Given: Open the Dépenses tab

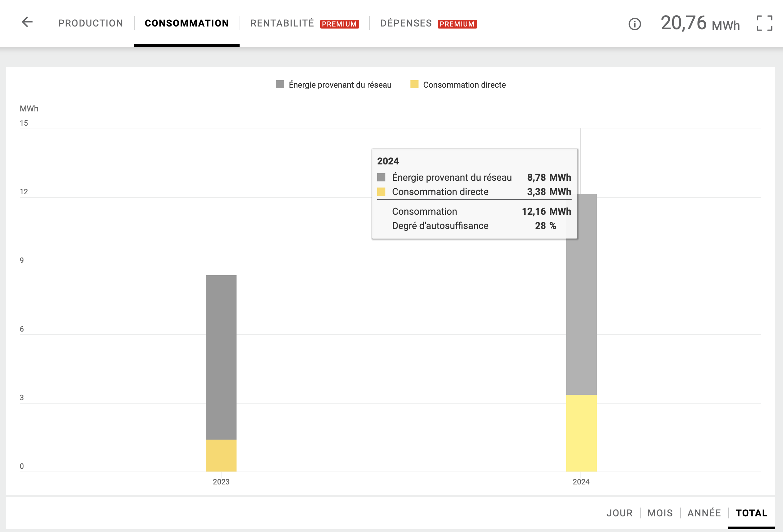Looking at the screenshot, I should [x=406, y=23].
